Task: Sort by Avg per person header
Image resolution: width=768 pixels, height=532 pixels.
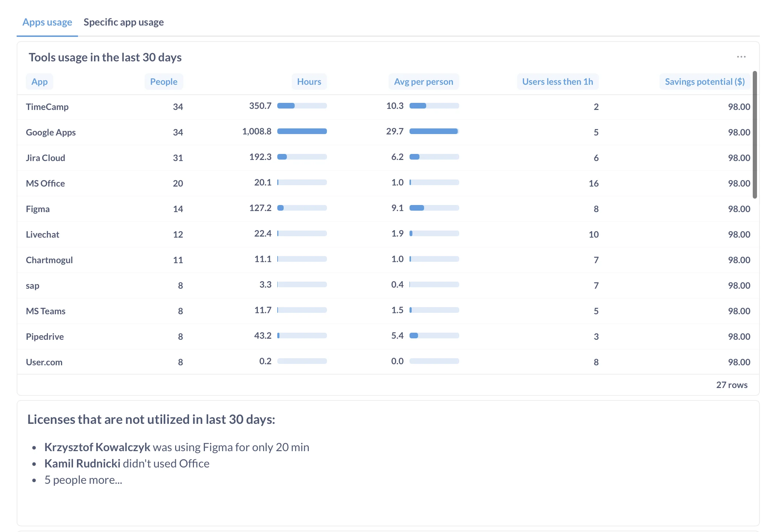Action: tap(424, 82)
